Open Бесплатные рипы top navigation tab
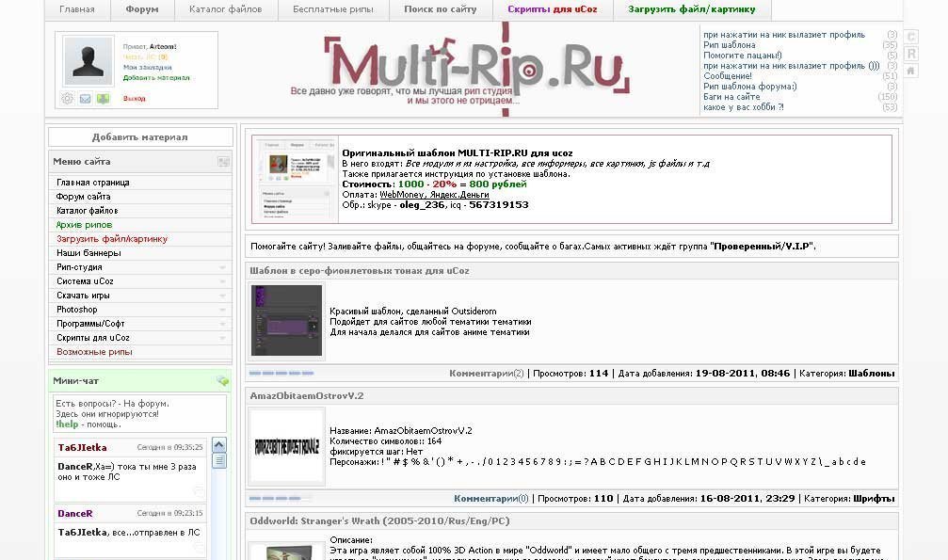The image size is (948, 560). (x=333, y=9)
